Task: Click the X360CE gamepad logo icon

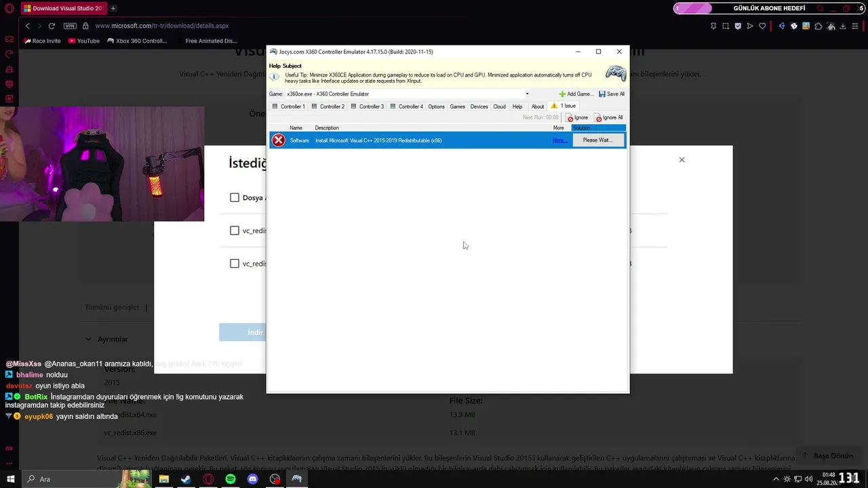Action: 616,73
